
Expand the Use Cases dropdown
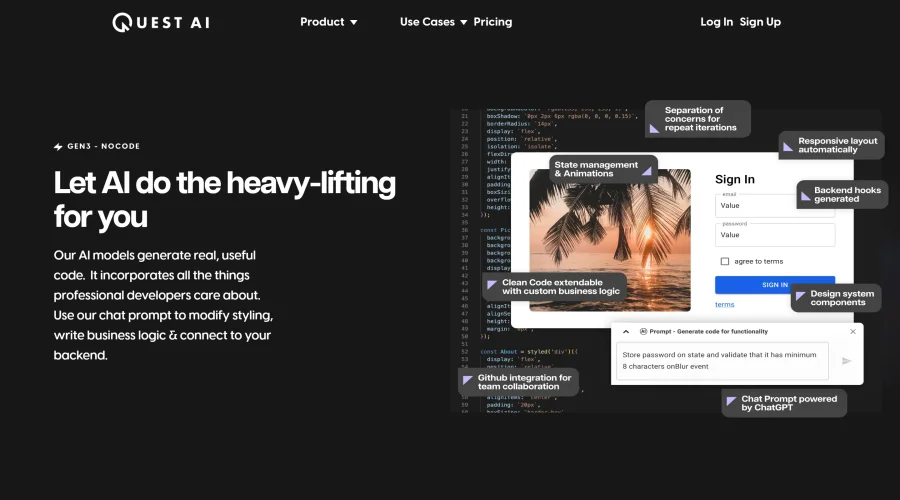(433, 22)
